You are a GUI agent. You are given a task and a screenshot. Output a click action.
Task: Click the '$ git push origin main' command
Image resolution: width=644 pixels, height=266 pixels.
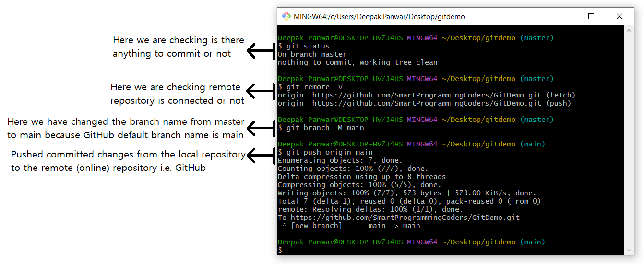pos(325,152)
